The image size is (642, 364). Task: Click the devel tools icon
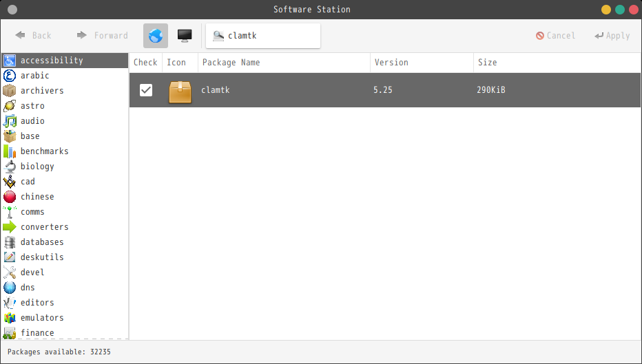point(10,272)
